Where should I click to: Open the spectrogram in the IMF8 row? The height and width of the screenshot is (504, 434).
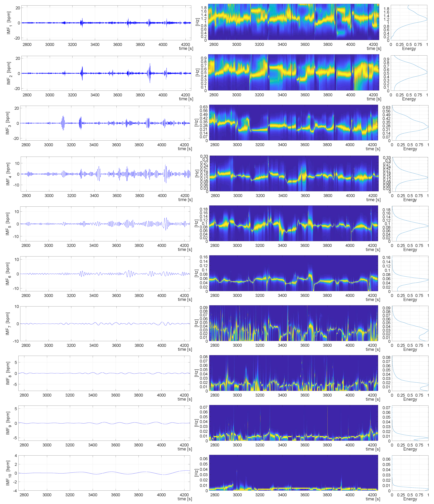[294, 373]
